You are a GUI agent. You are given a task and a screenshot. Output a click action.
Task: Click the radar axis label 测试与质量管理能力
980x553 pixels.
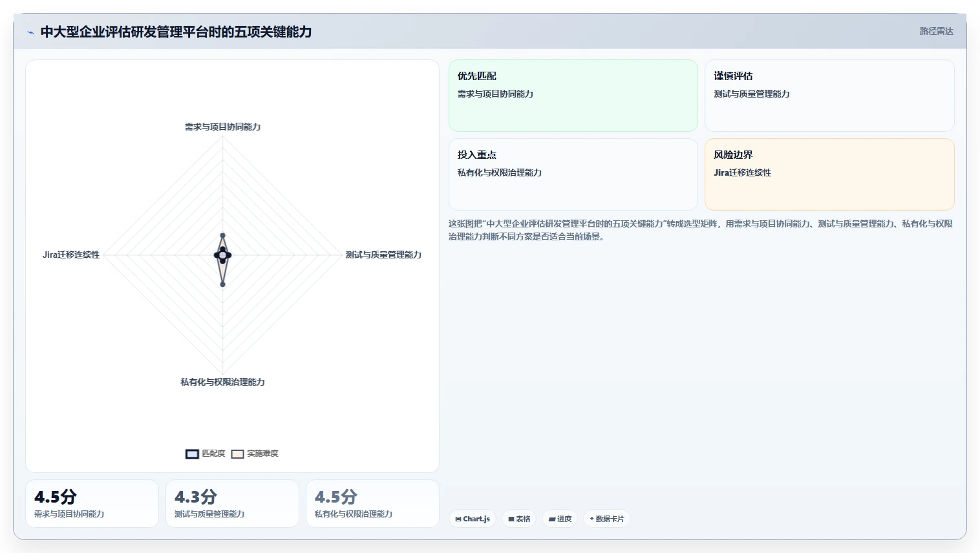point(383,255)
